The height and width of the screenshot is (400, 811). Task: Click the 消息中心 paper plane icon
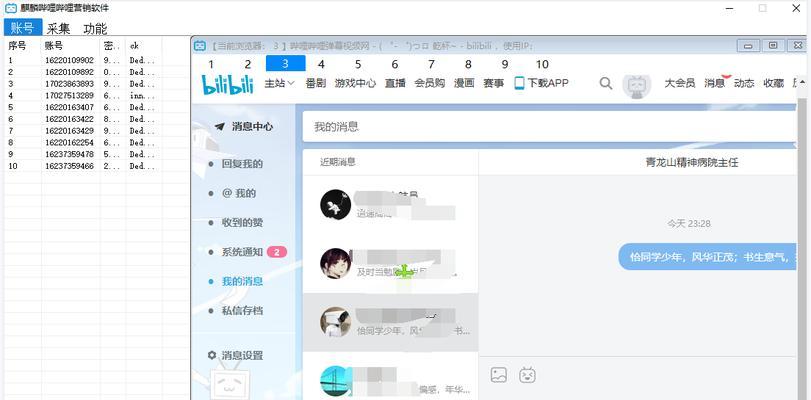(220, 126)
